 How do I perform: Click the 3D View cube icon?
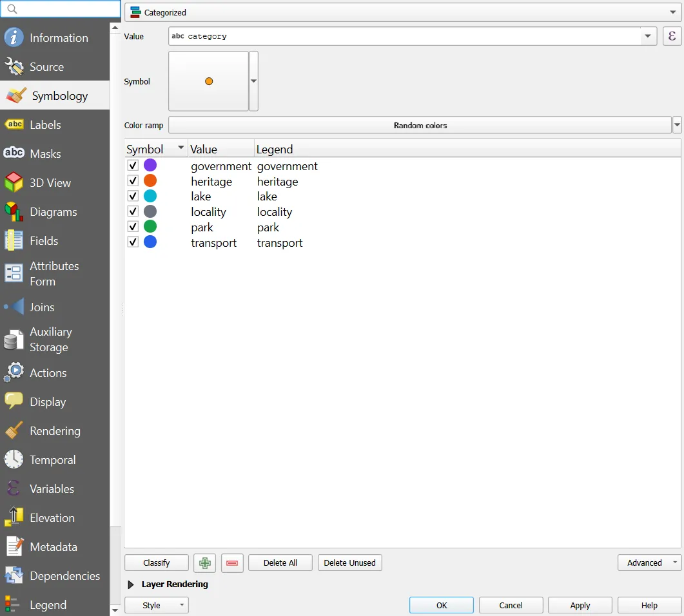point(14,182)
